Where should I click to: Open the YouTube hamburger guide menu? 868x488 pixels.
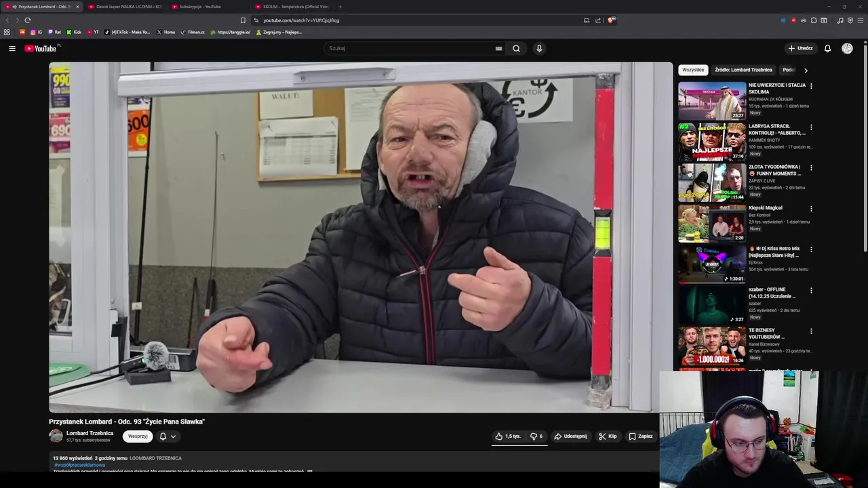pyautogui.click(x=12, y=48)
